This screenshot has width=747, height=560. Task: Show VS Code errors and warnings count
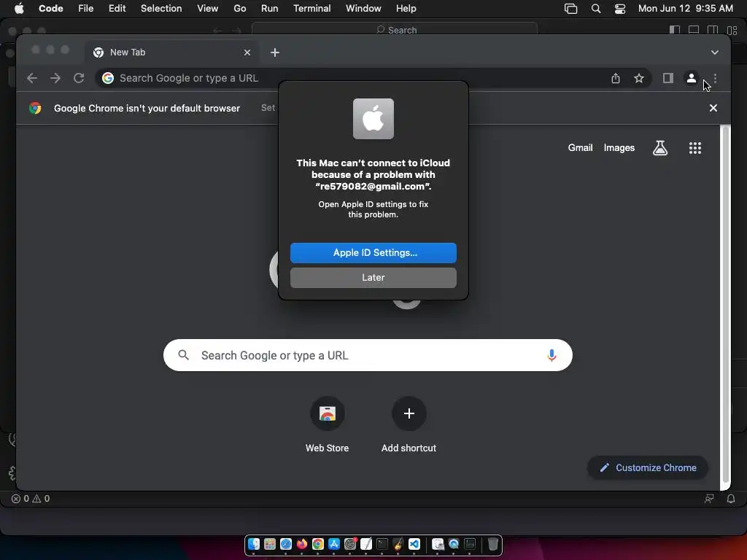31,499
